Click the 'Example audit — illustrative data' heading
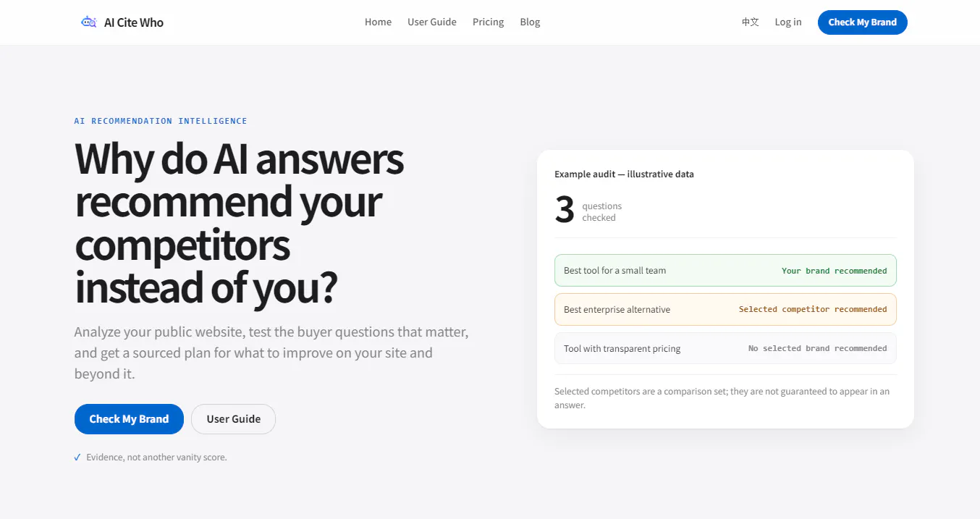Screen dimensions: 980x519 624,174
